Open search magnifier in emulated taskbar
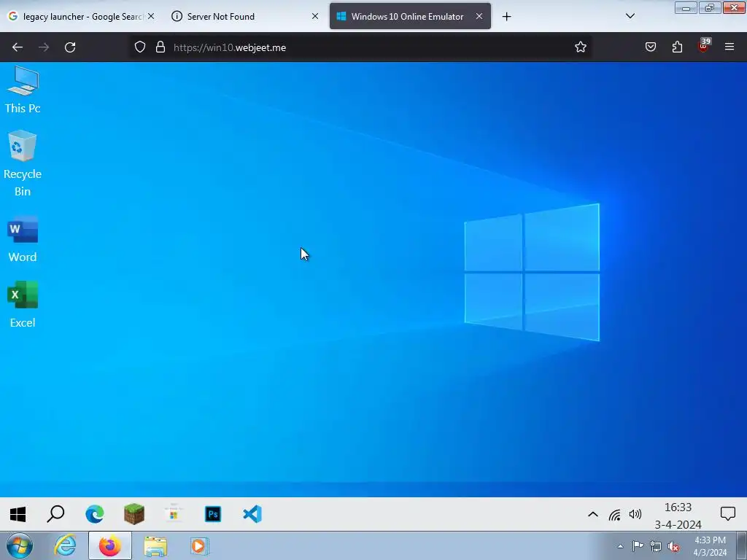Image resolution: width=747 pixels, height=560 pixels. (x=55, y=514)
